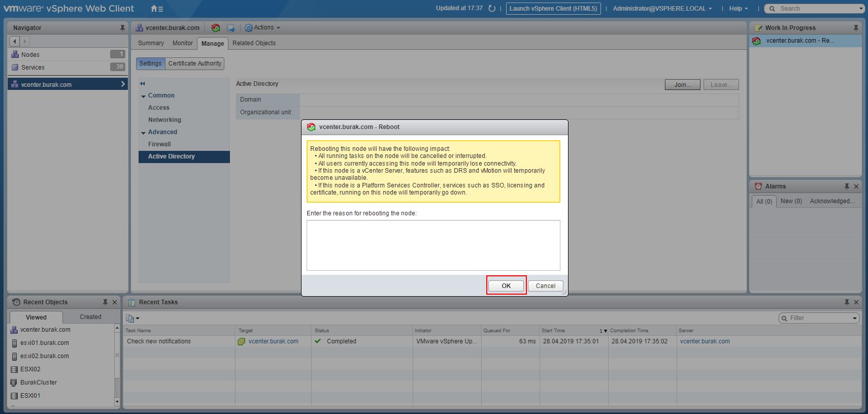The image size is (868, 414).
Task: Pin the Recent Objects panel
Action: pos(105,302)
